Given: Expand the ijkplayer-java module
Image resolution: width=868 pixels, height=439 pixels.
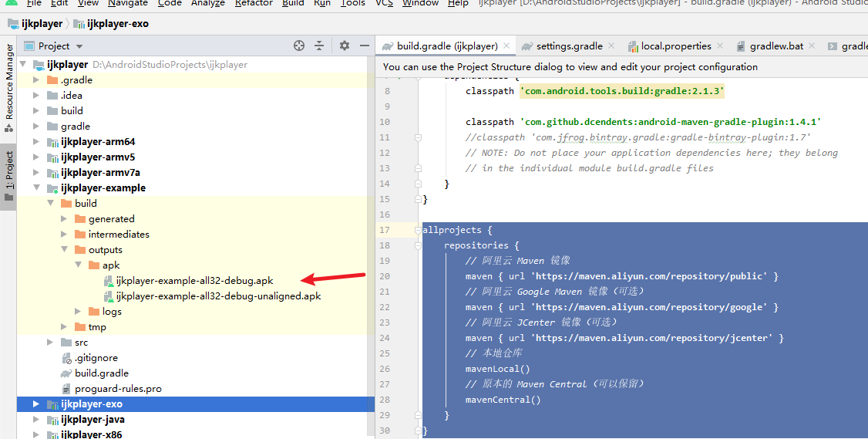Looking at the screenshot, I should (x=36, y=420).
